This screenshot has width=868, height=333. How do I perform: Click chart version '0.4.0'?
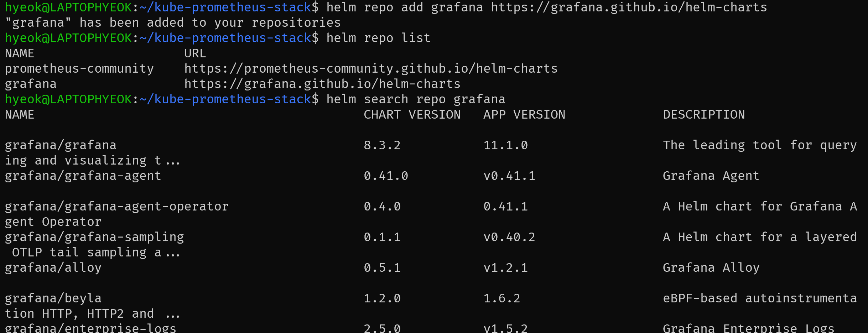(x=382, y=207)
